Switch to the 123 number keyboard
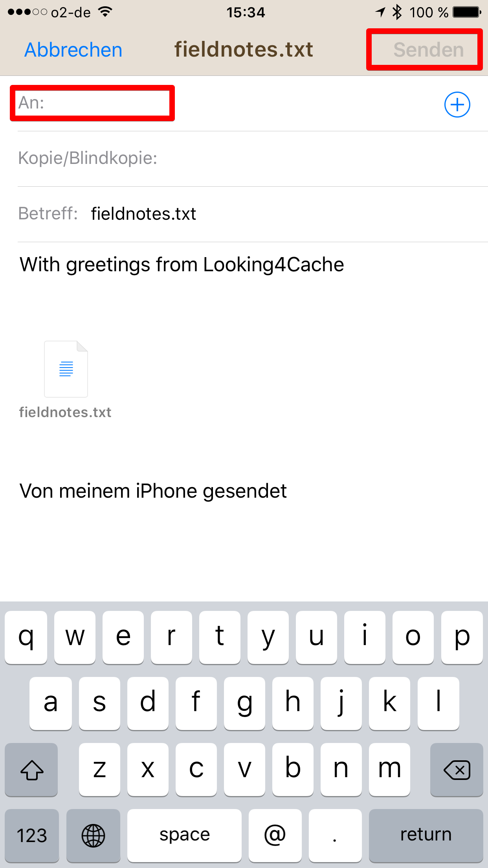Screen dimensions: 488x868 pos(32,835)
